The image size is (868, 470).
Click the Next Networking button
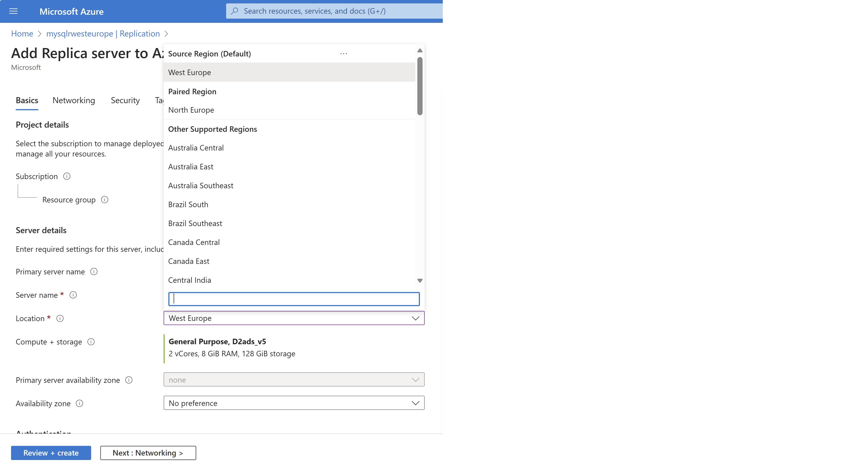click(148, 453)
